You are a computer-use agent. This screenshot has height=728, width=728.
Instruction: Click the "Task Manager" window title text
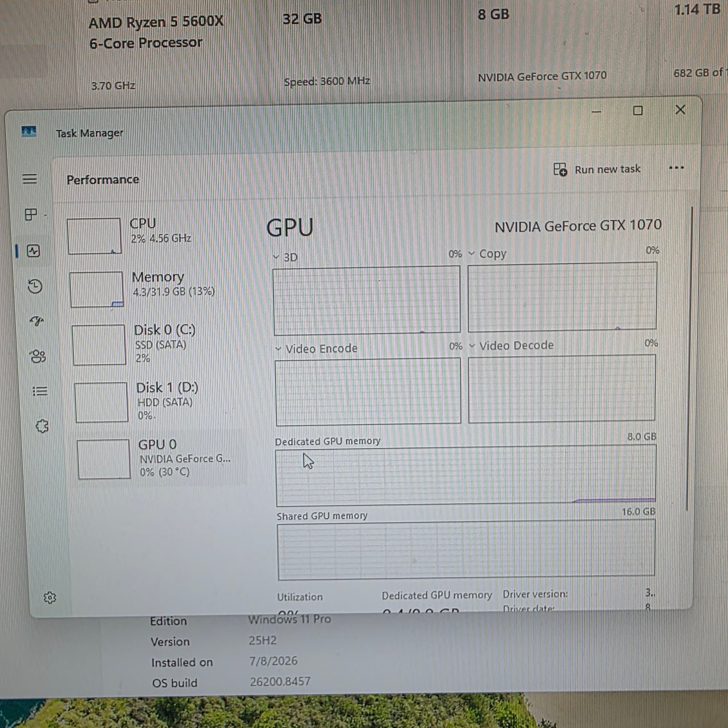coord(90,133)
